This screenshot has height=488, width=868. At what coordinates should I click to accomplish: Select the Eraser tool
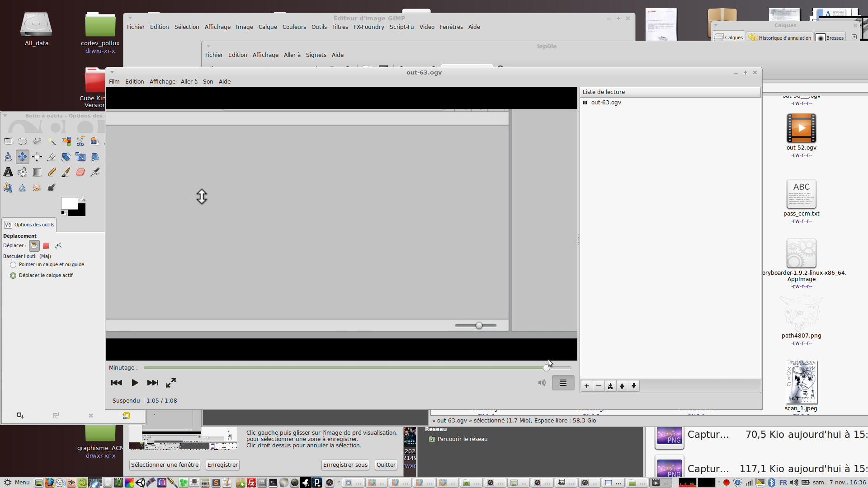click(x=80, y=172)
